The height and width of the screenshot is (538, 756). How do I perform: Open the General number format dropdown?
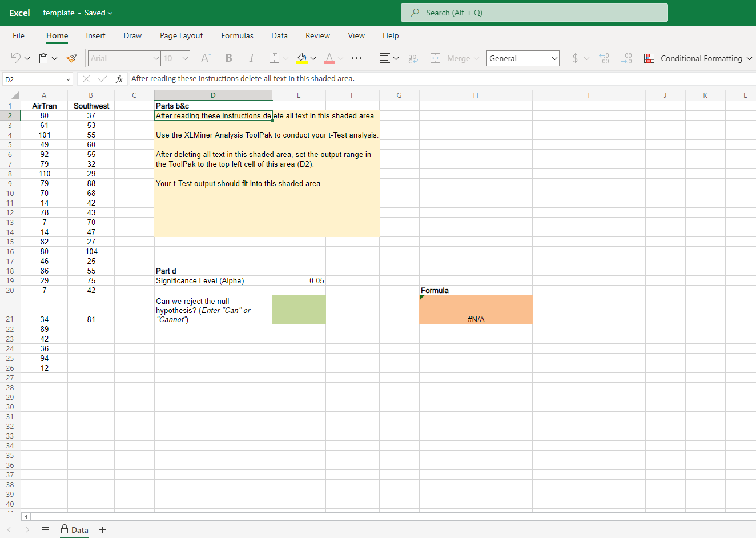[x=522, y=58]
